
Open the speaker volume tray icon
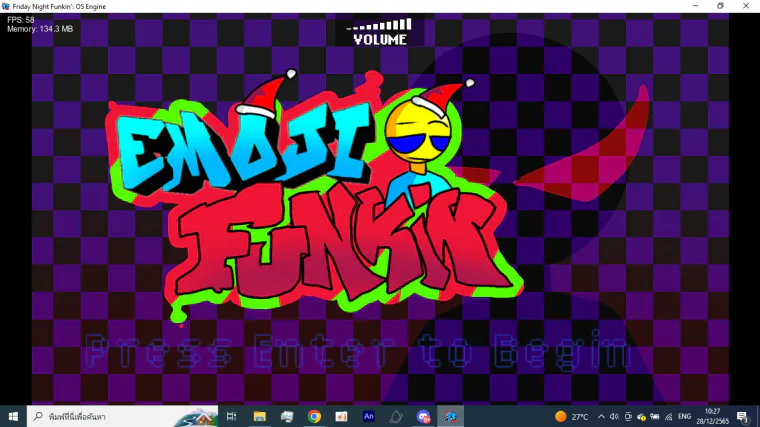pos(614,416)
